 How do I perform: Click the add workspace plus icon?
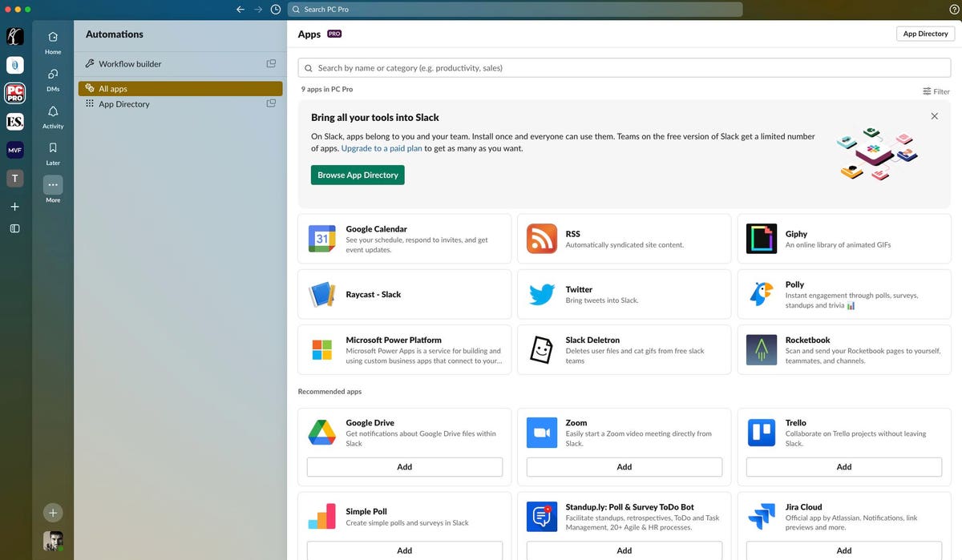pos(14,207)
